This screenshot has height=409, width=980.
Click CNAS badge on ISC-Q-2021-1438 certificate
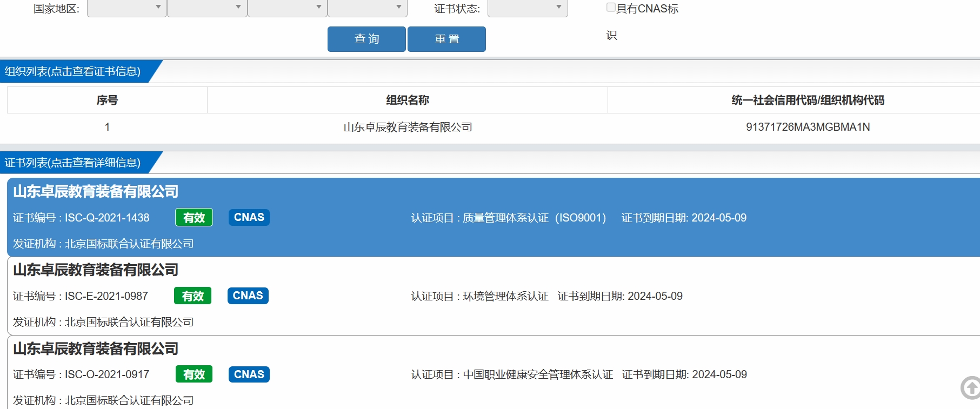pyautogui.click(x=249, y=217)
